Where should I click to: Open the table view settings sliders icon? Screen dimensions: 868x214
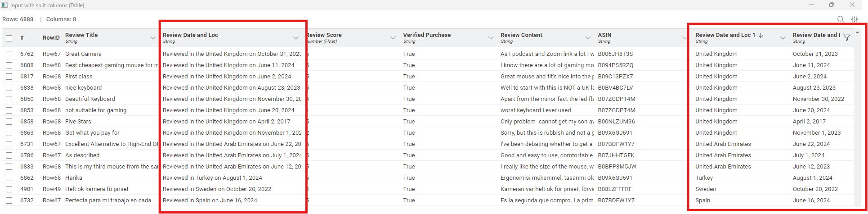click(855, 19)
